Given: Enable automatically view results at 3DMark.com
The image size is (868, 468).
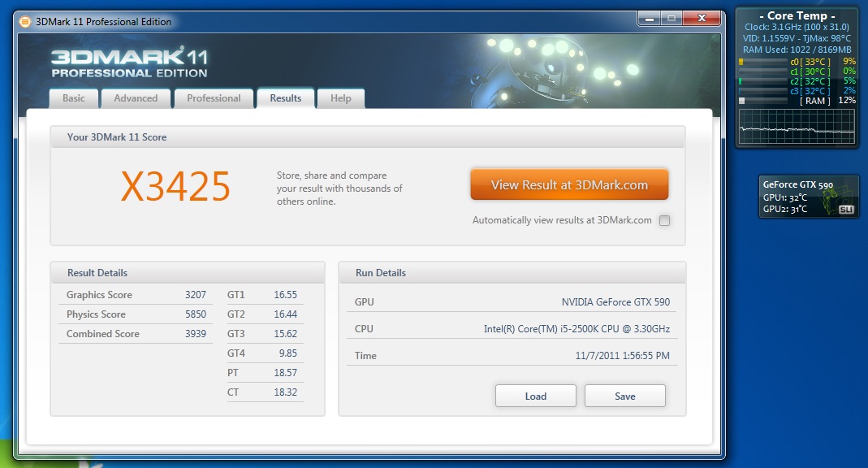Looking at the screenshot, I should coord(664,220).
